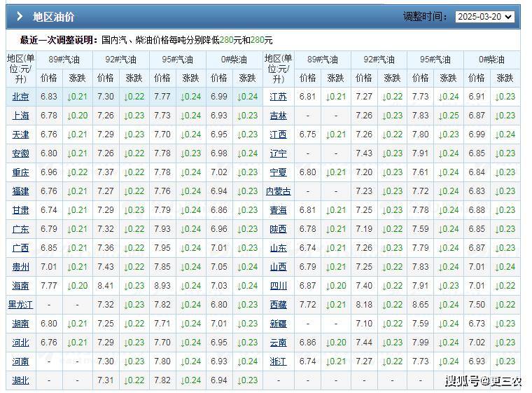
Task: Open the 广西 region link
Action: [x=21, y=248]
